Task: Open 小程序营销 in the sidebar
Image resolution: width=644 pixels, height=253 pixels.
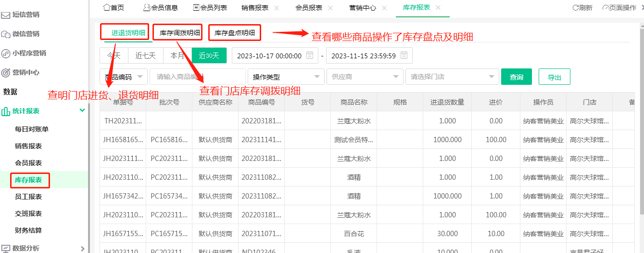Action: coord(29,53)
